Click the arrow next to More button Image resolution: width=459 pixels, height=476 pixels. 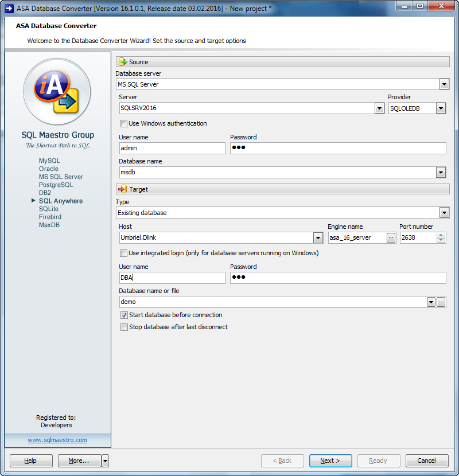click(x=104, y=461)
